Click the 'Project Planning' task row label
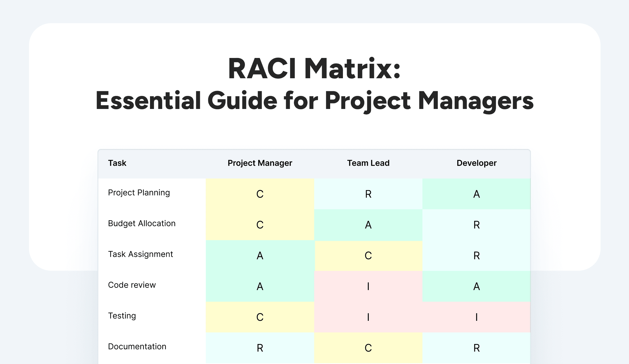 pyautogui.click(x=139, y=193)
